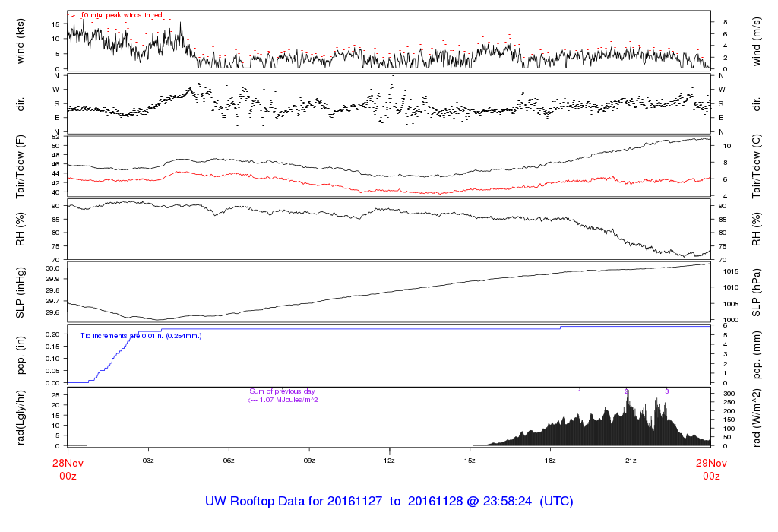Select the 28Nov 00z start date label
Viewport: 778px width, 532px height.
pos(68,467)
